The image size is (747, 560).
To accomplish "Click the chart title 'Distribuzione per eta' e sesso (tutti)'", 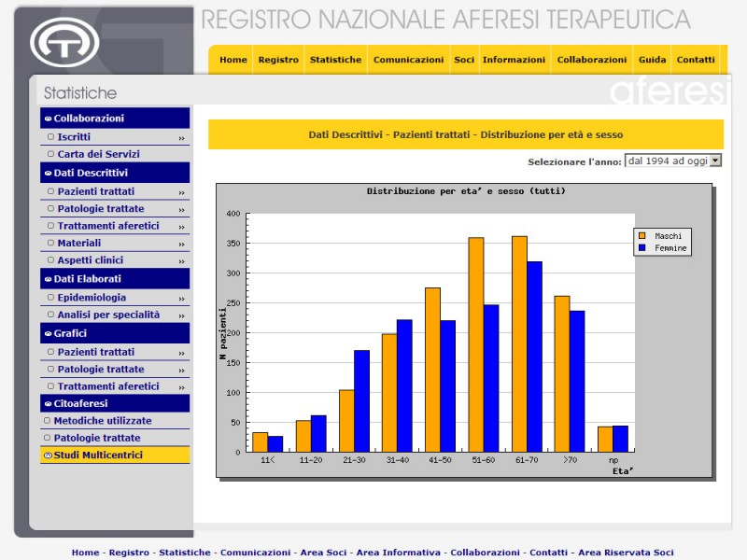I will point(466,191).
